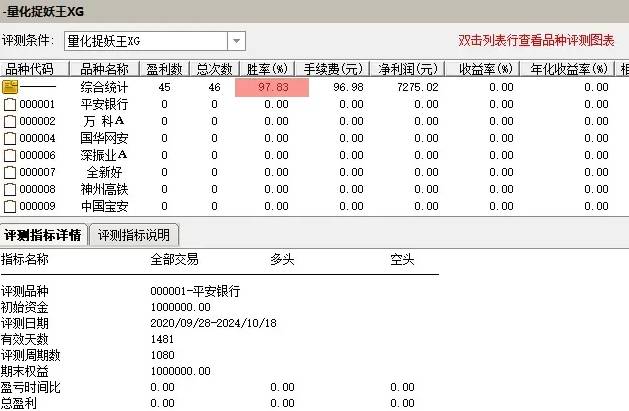Click the red hint 双击列表行查看品种评测图表
Screen dimensions: 629x411
coord(536,40)
